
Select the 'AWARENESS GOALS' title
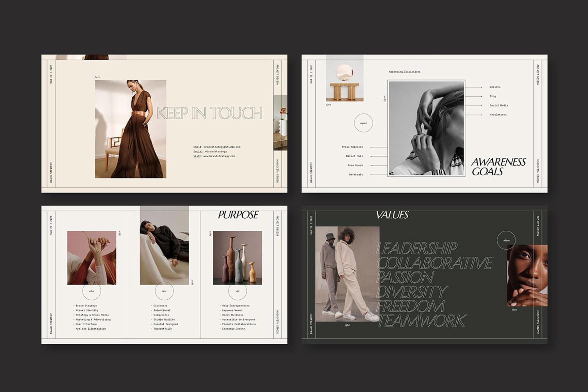coord(498,166)
